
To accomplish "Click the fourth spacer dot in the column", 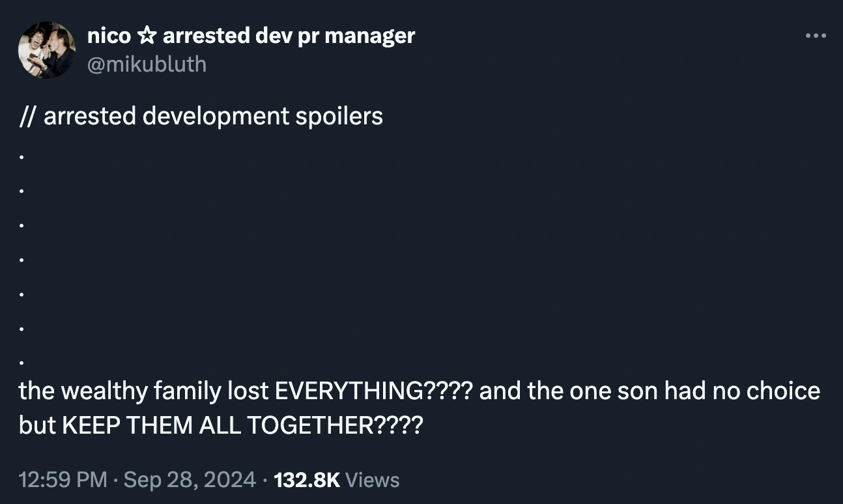I will tap(22, 259).
